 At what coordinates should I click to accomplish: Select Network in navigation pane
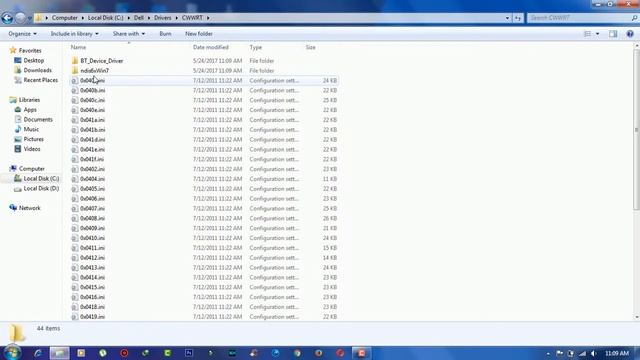coord(29,208)
